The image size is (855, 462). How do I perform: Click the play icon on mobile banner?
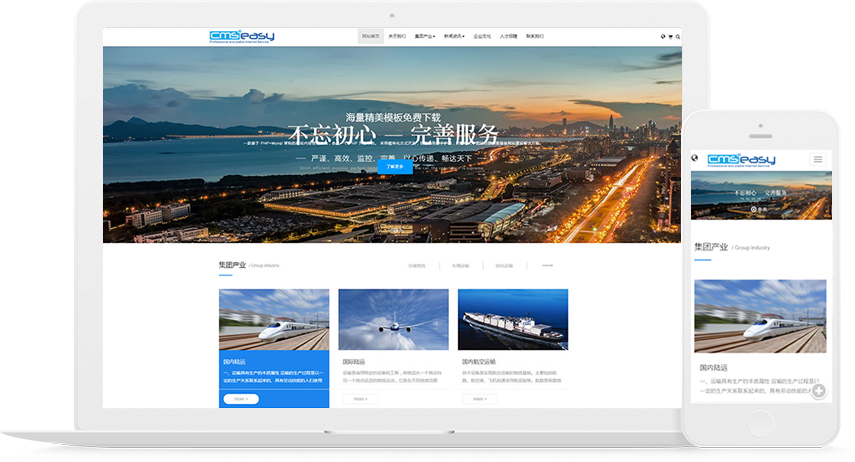[751, 210]
